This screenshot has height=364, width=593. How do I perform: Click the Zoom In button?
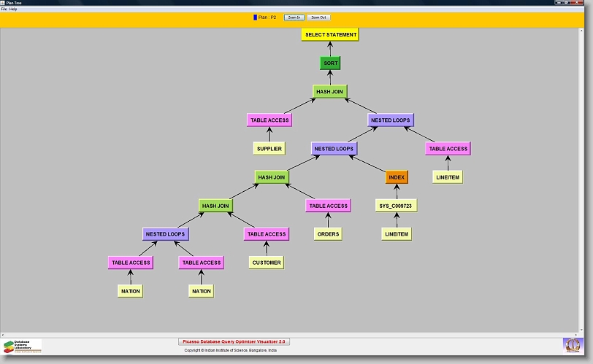(x=294, y=17)
